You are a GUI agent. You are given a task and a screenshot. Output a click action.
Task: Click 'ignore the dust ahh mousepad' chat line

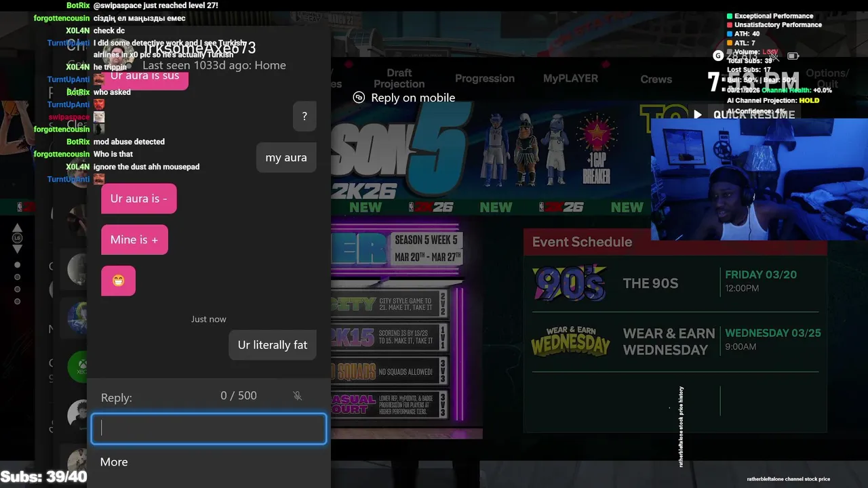(146, 167)
